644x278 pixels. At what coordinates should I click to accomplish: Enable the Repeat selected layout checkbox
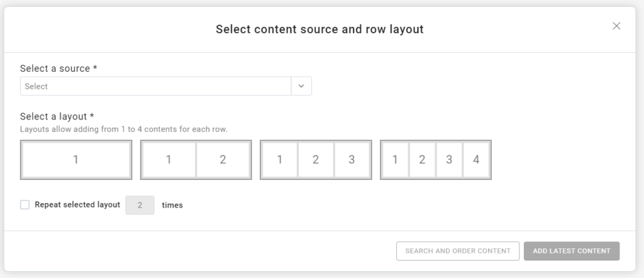pos(25,204)
